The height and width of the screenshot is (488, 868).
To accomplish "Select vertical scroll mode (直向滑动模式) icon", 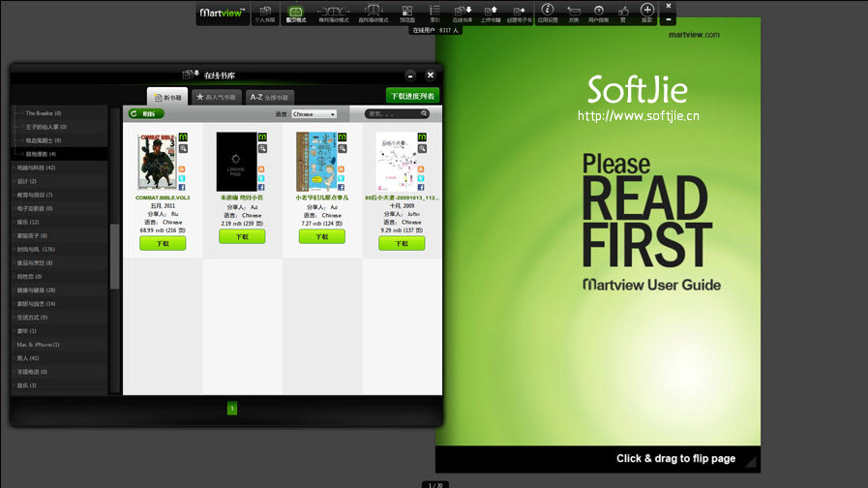I will click(373, 13).
